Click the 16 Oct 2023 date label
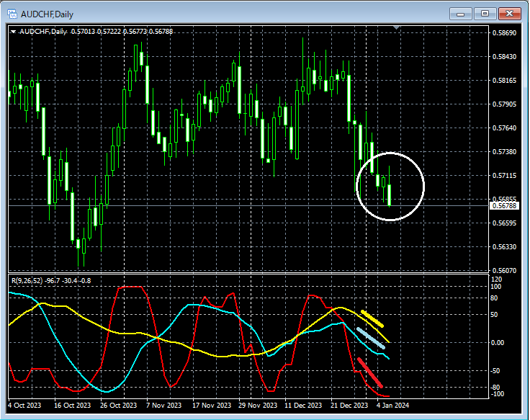530x420 pixels. pyautogui.click(x=72, y=405)
